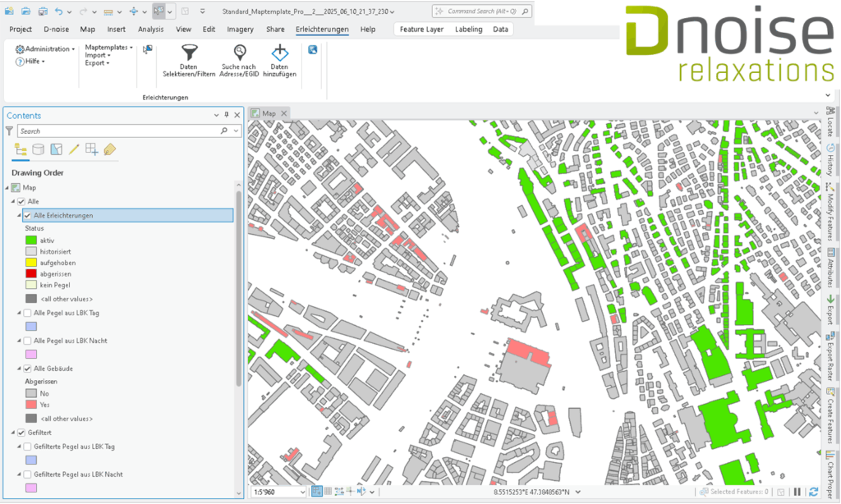Click the Daten hinzufügen icon
841x504 pixels.
(279, 53)
